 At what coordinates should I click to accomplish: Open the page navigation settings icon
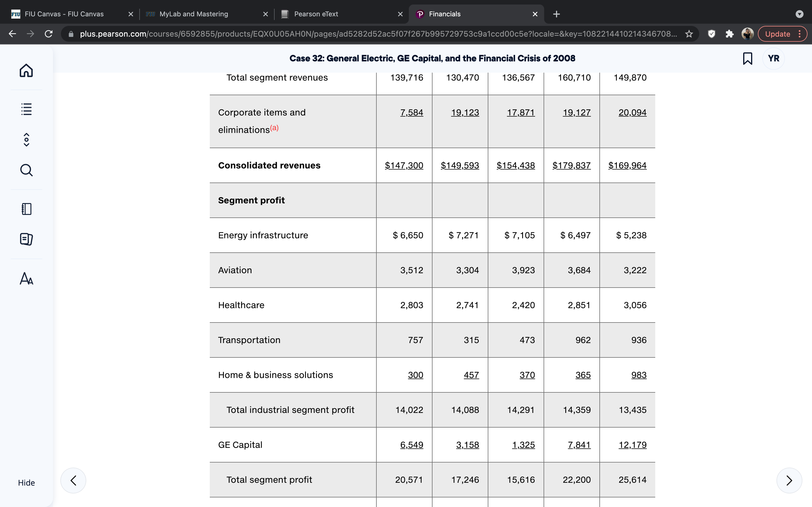(26, 139)
